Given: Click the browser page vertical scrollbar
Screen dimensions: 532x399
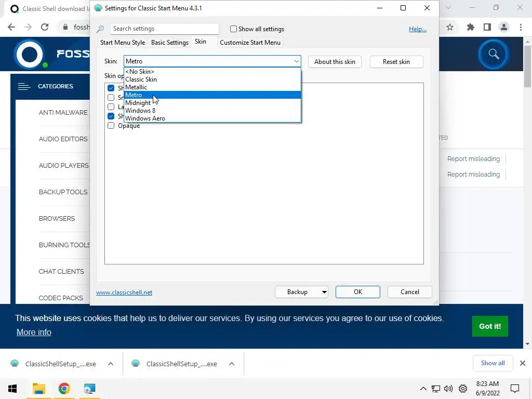Looking at the screenshot, I should tap(527, 66).
